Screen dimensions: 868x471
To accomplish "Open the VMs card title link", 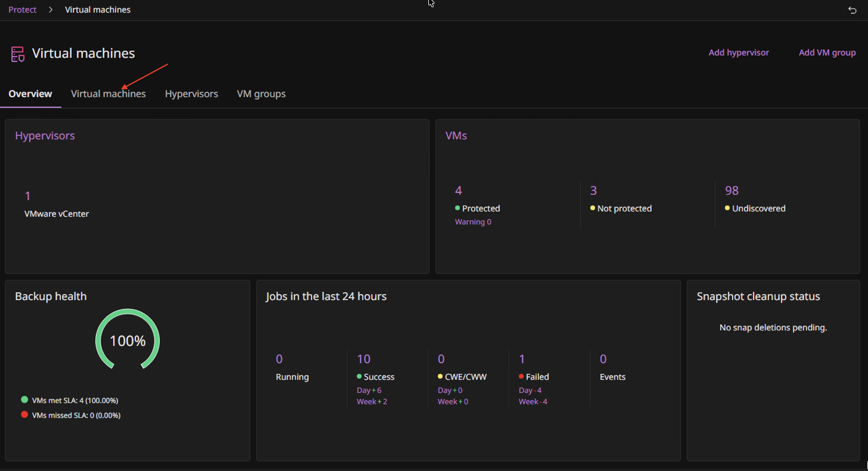I will pos(456,135).
